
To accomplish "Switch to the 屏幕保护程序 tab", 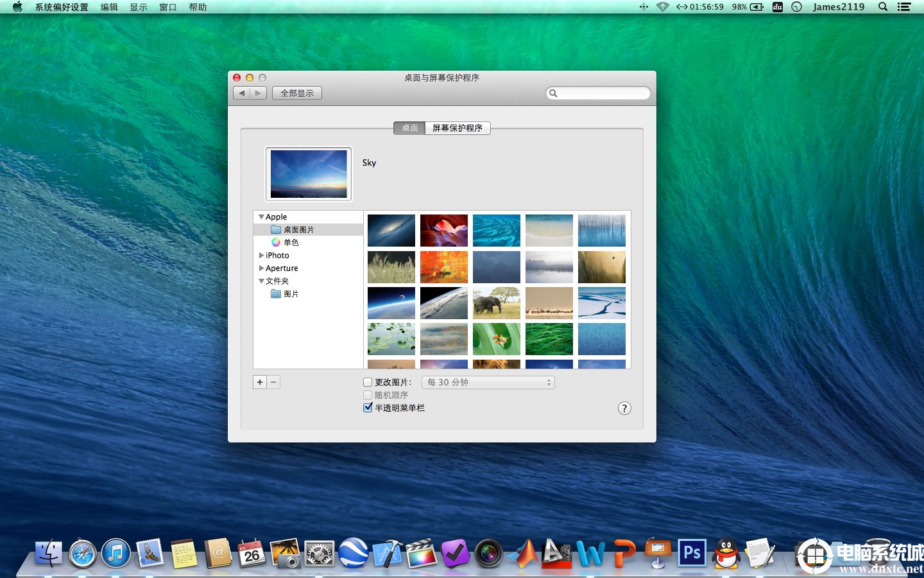I will 458,128.
